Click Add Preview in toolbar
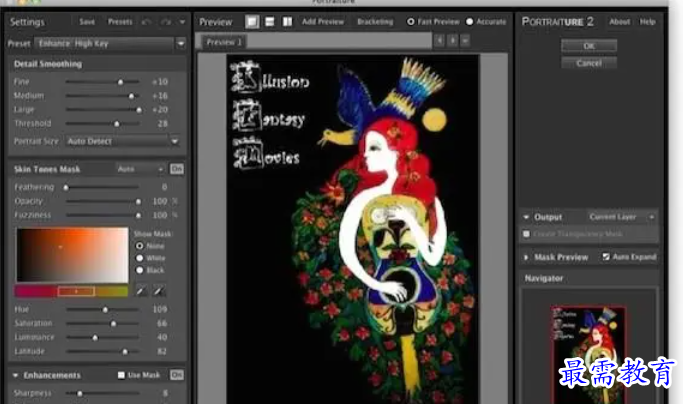 323,21
